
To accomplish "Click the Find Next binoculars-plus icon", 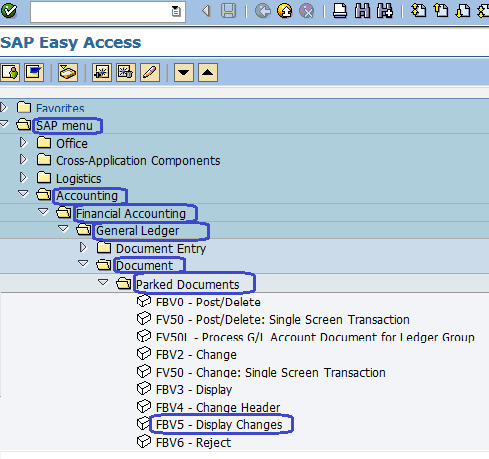I will coord(385,11).
